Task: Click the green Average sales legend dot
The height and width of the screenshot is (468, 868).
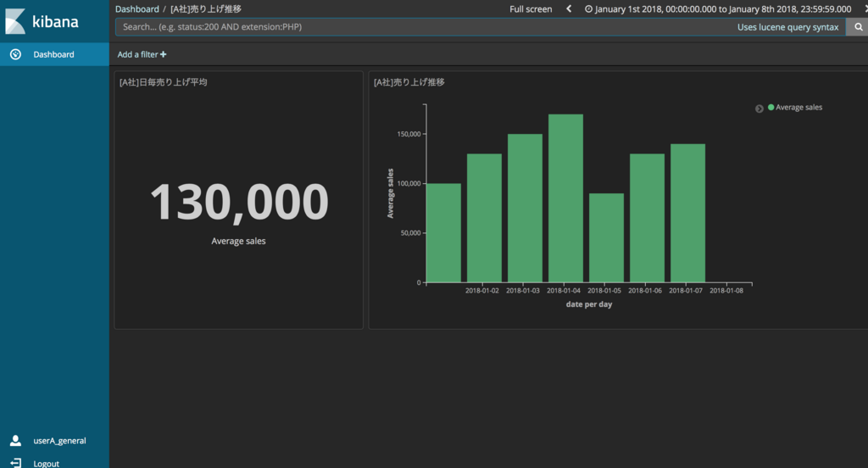Action: [x=771, y=108]
